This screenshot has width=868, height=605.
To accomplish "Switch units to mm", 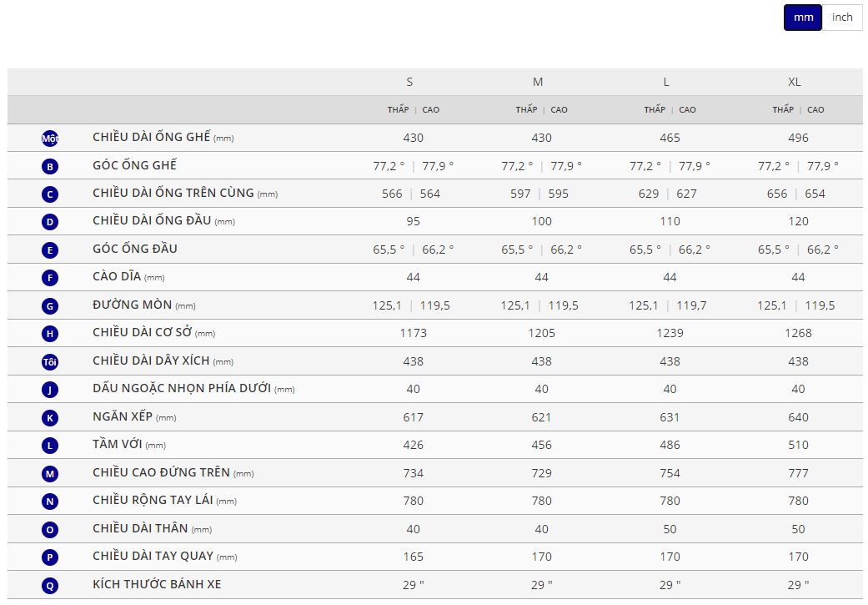I will pos(803,18).
